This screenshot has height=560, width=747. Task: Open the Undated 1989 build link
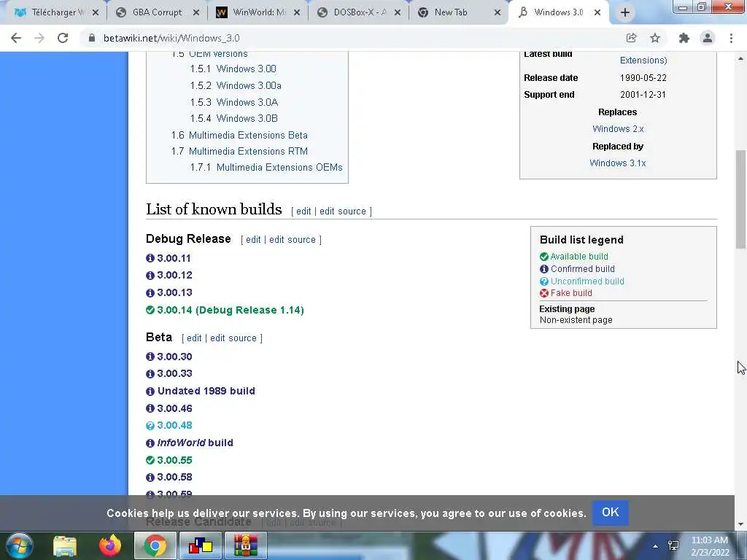(206, 391)
